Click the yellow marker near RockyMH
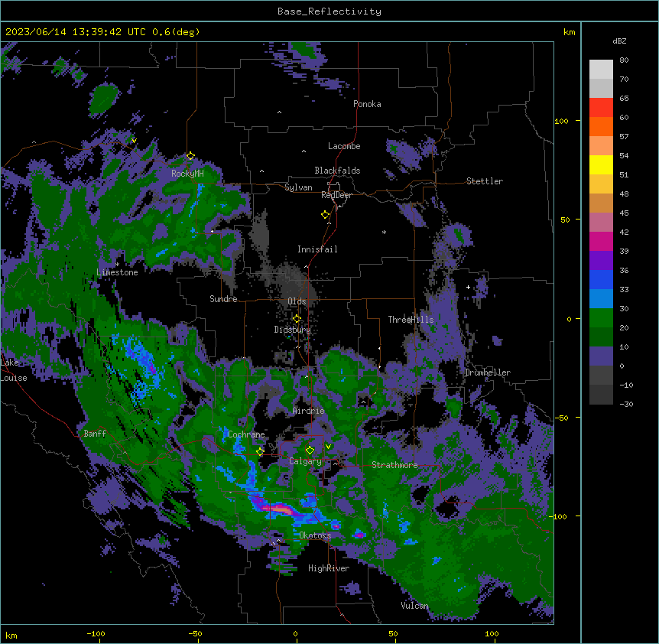 coord(190,156)
